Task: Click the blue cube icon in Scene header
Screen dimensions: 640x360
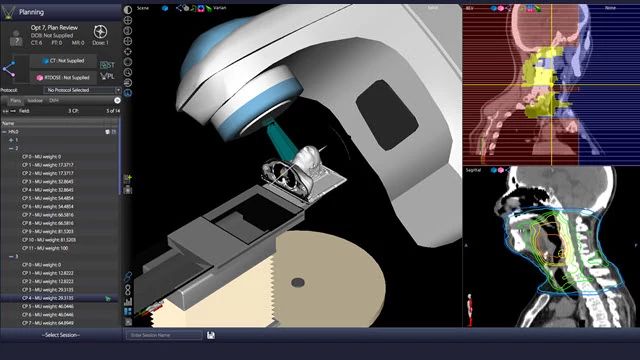Action: pyautogui.click(x=165, y=8)
